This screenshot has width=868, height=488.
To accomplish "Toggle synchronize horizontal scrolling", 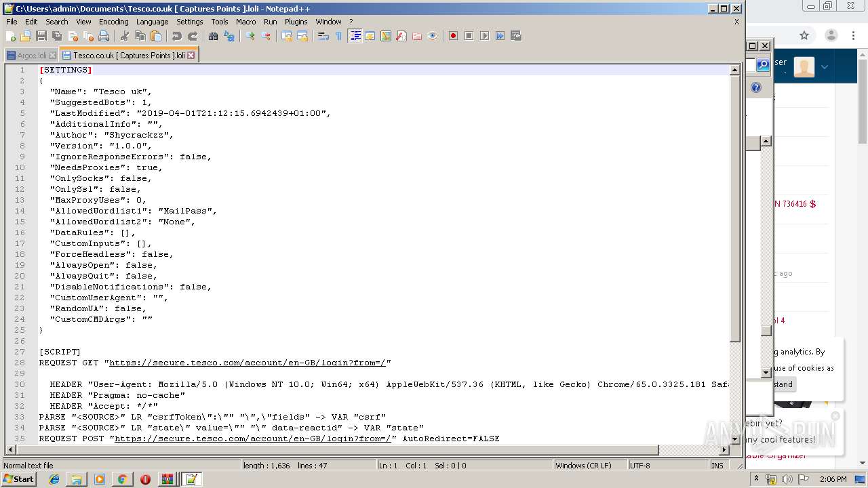I will [302, 36].
